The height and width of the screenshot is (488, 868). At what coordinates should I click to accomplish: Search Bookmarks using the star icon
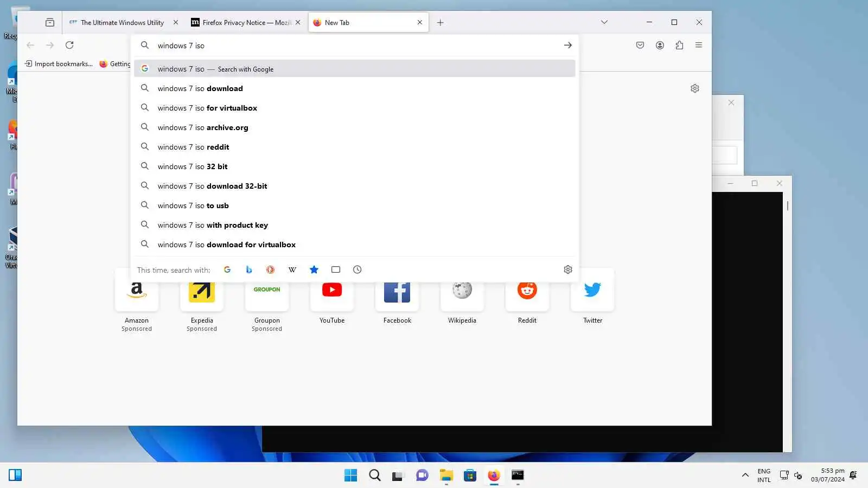(314, 269)
